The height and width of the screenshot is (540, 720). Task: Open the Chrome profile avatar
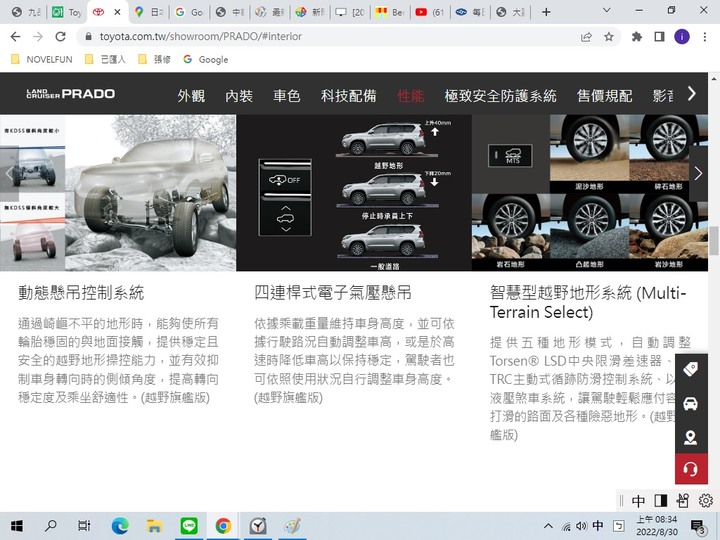pyautogui.click(x=682, y=37)
